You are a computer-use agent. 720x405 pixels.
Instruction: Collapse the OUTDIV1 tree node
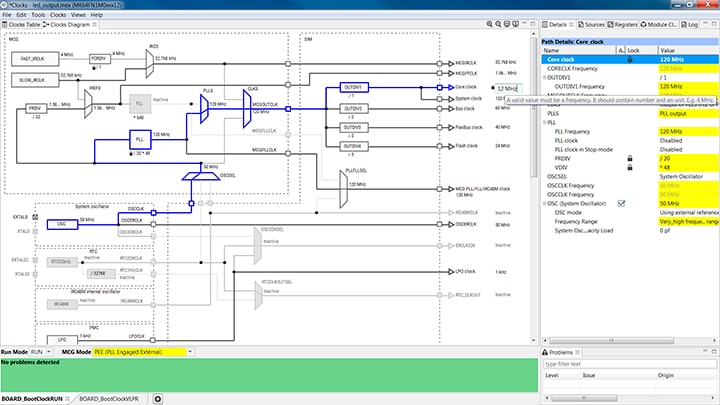(546, 77)
